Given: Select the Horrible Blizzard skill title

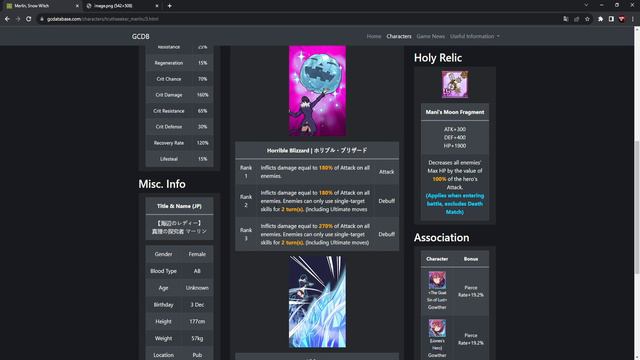Looking at the screenshot, I should pyautogui.click(x=317, y=151).
